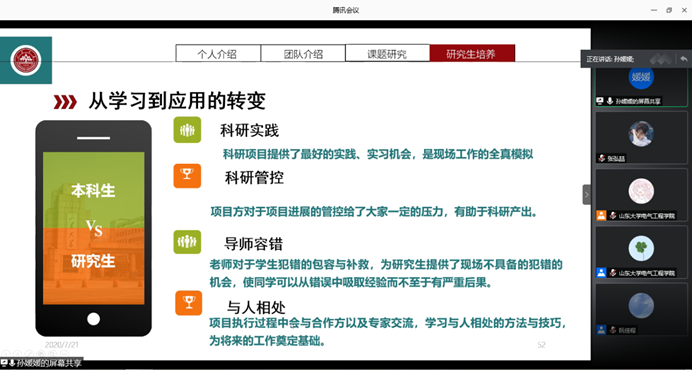Click the Shandong University logo on the slide
The image size is (692, 370).
point(26,60)
